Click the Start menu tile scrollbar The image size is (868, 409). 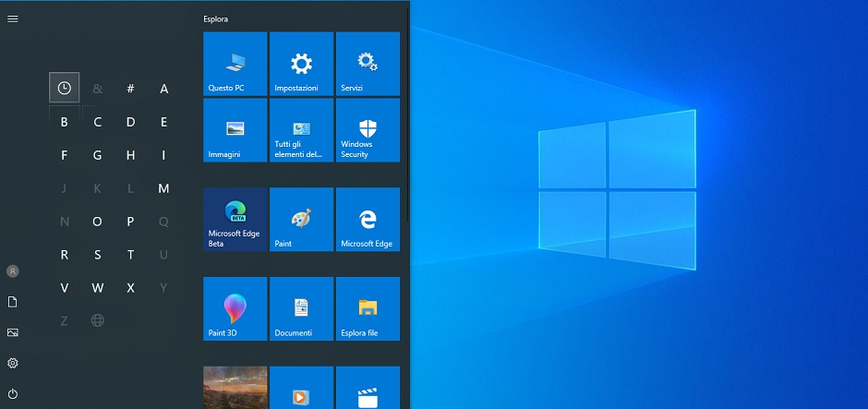pyautogui.click(x=408, y=114)
